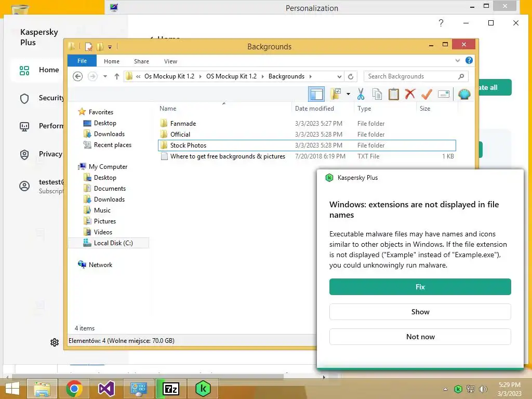Open the Home ribbon tab
The width and height of the screenshot is (532, 399).
(112, 61)
